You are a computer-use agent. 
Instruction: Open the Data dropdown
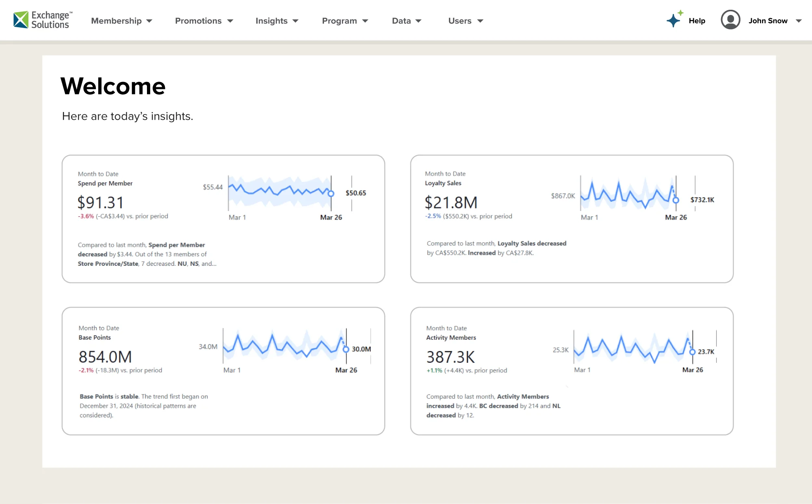coord(418,21)
